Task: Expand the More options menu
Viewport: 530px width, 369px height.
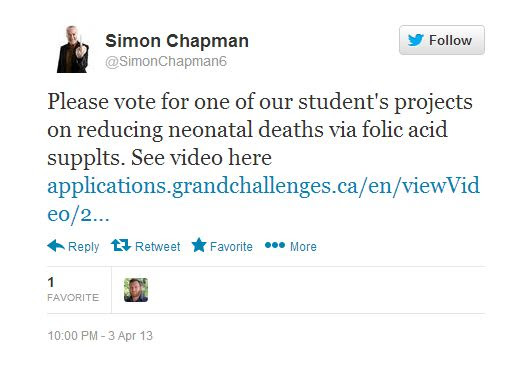Action: point(303,246)
